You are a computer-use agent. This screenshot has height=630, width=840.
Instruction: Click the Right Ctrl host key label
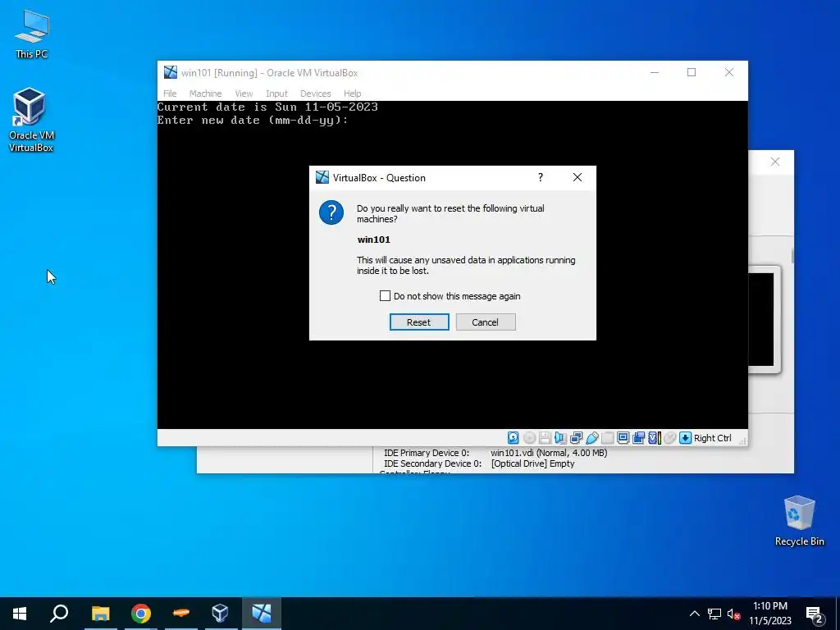pyautogui.click(x=713, y=438)
